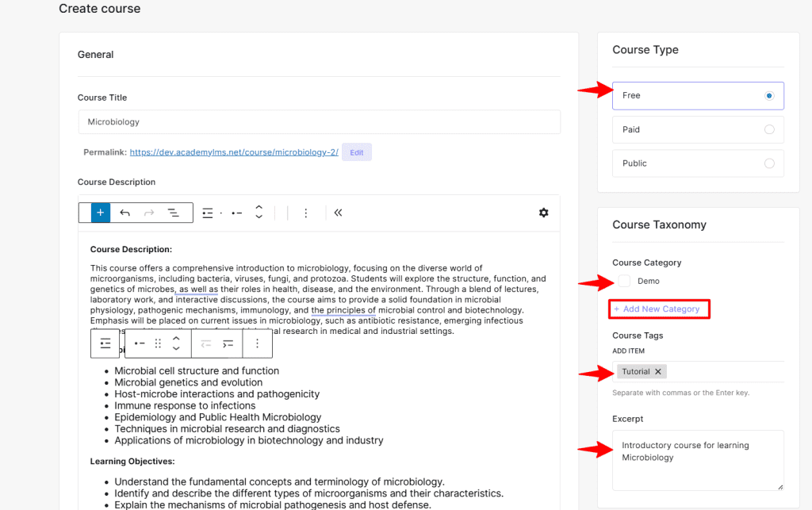Click the blue add block plus button
This screenshot has height=510, width=812.
coord(101,213)
